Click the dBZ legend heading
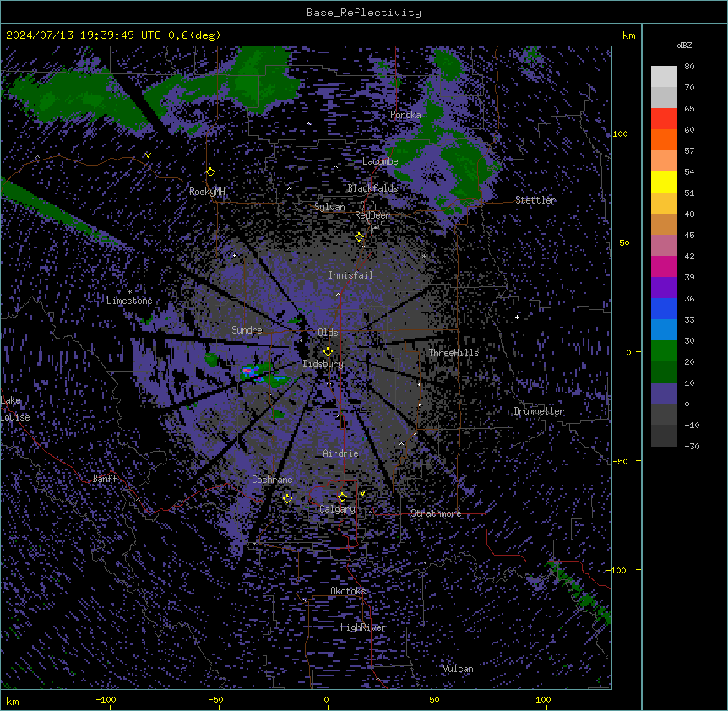The height and width of the screenshot is (711, 728). click(x=684, y=46)
